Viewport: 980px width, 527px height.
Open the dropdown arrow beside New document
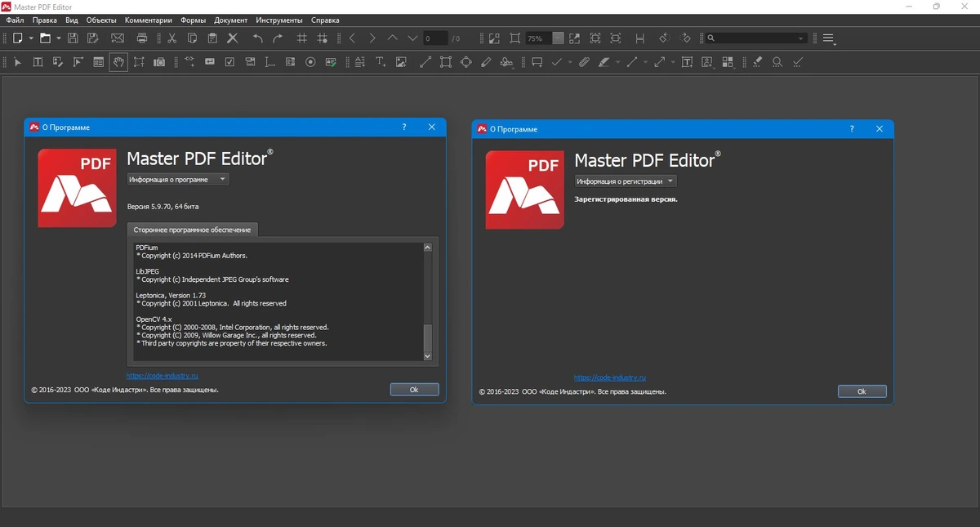click(x=31, y=38)
